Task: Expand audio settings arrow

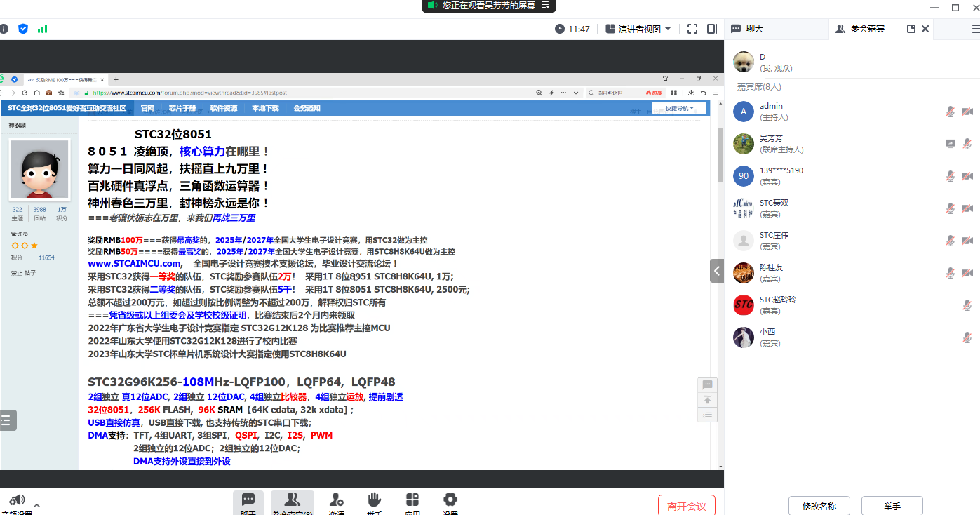Action: pyautogui.click(x=37, y=505)
